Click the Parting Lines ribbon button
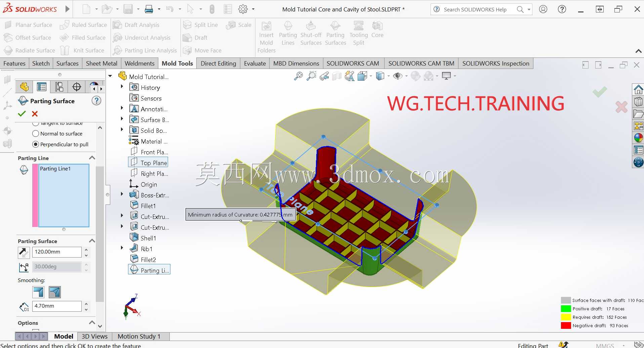 click(x=288, y=34)
